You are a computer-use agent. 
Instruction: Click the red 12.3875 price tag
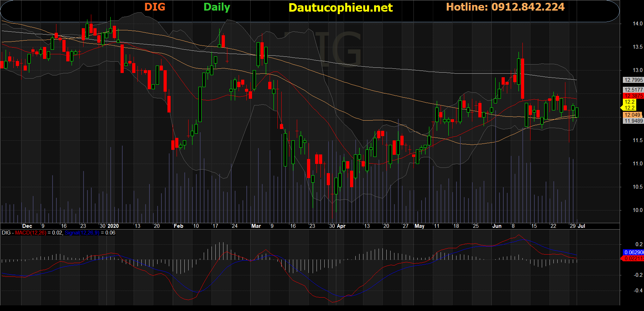click(633, 96)
